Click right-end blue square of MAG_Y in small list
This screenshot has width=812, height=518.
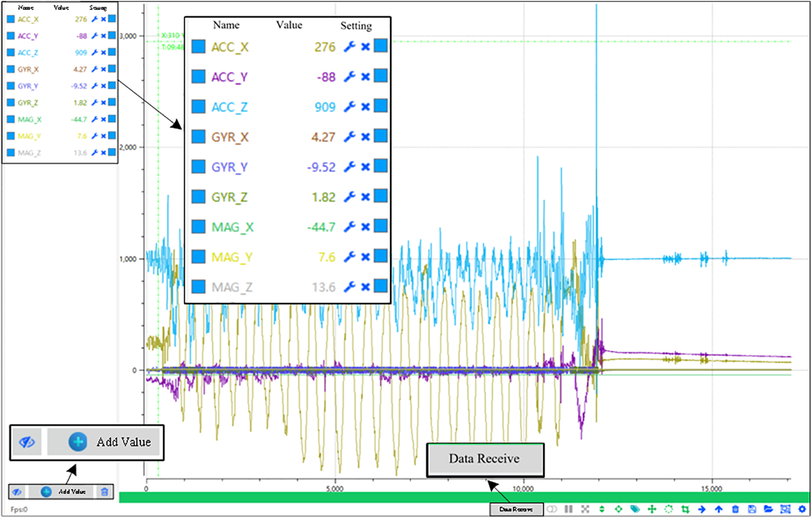pyautogui.click(x=112, y=136)
